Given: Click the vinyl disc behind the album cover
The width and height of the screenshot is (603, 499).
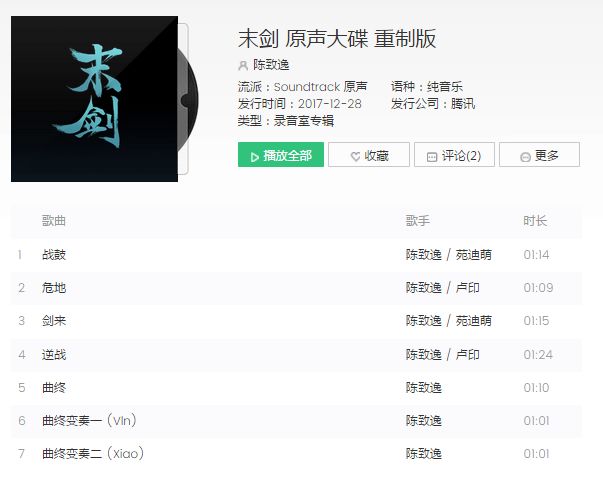Looking at the screenshot, I should 188,101.
